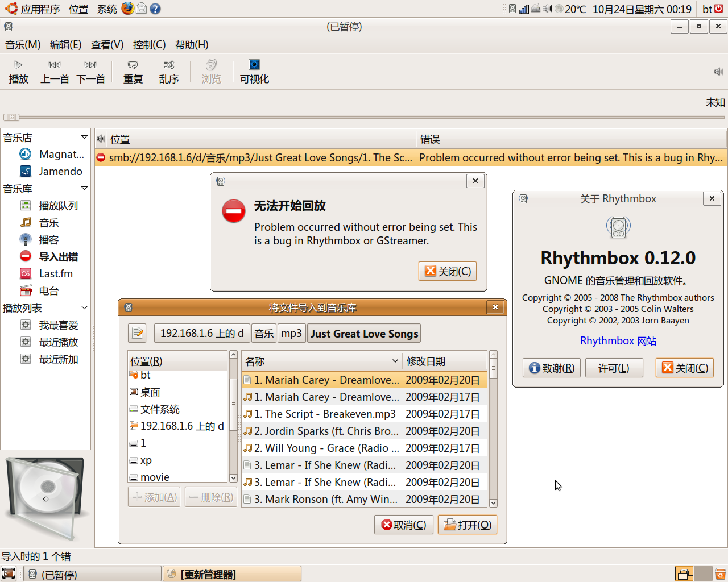Collapse the Stores sidebar section
The image size is (728, 582).
84,137
